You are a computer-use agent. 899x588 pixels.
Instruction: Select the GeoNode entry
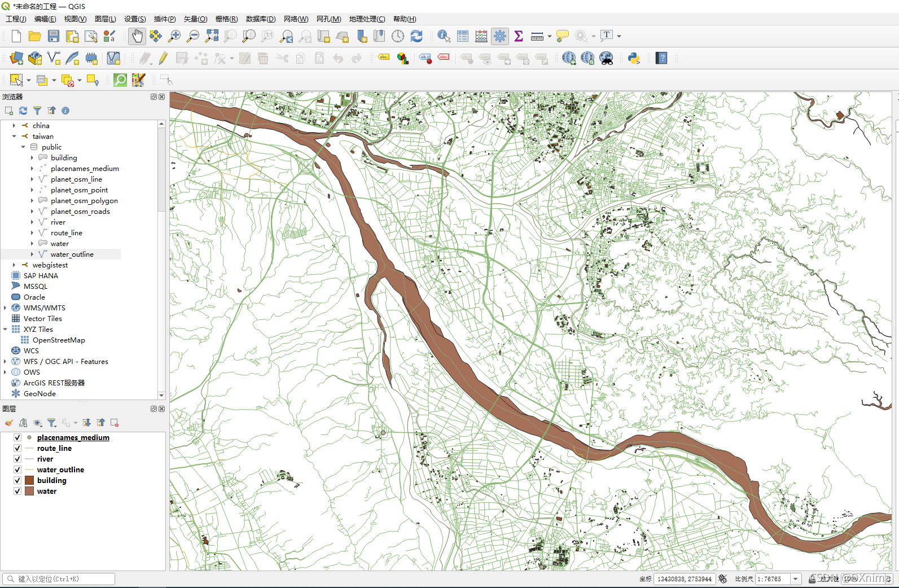[x=40, y=394]
